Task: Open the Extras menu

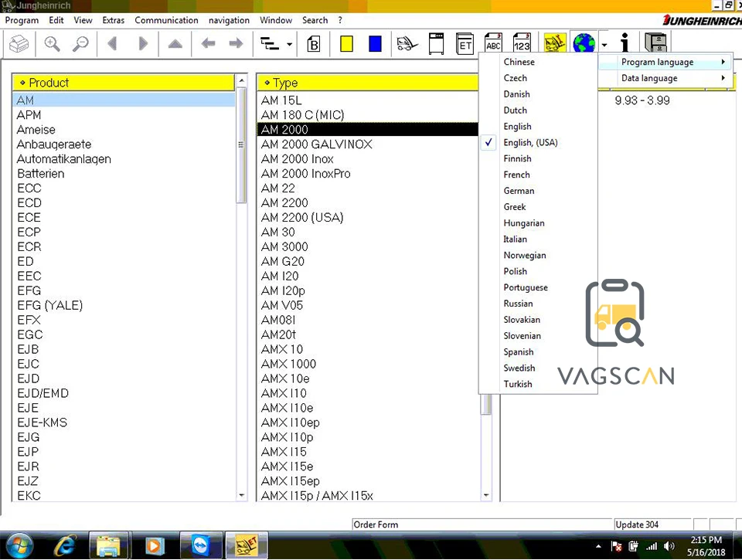Action: tap(113, 20)
